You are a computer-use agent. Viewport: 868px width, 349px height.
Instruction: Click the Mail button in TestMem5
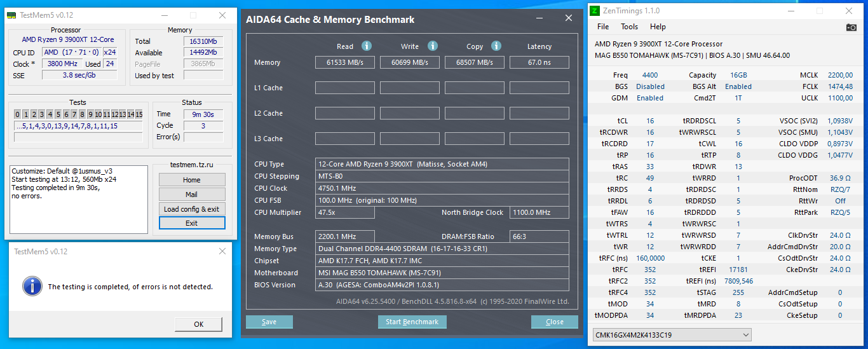point(192,195)
